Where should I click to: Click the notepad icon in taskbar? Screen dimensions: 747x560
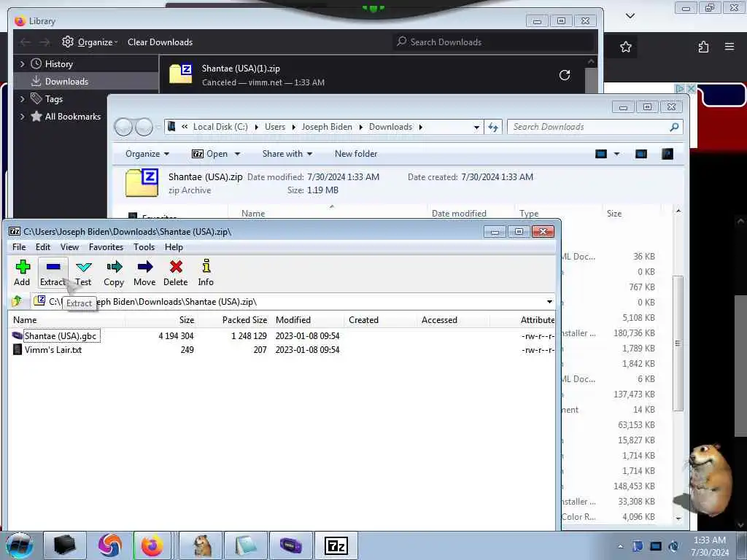point(246,545)
